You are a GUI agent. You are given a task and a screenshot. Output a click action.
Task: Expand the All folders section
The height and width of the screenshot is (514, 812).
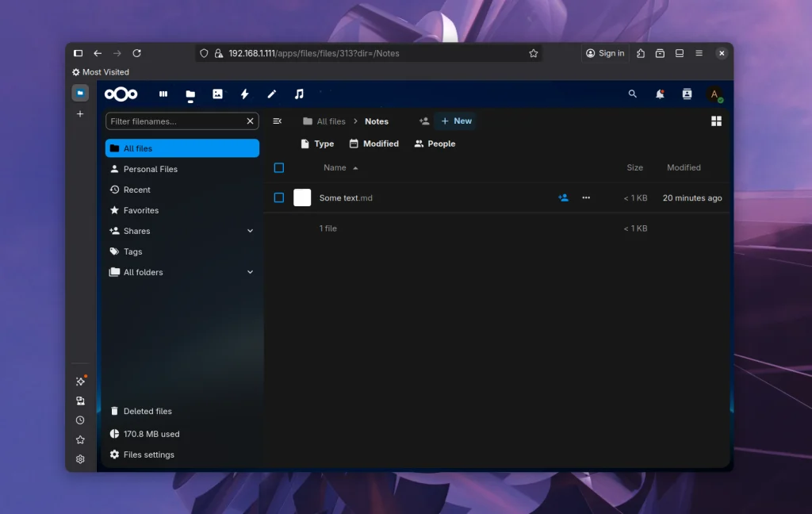pos(251,272)
